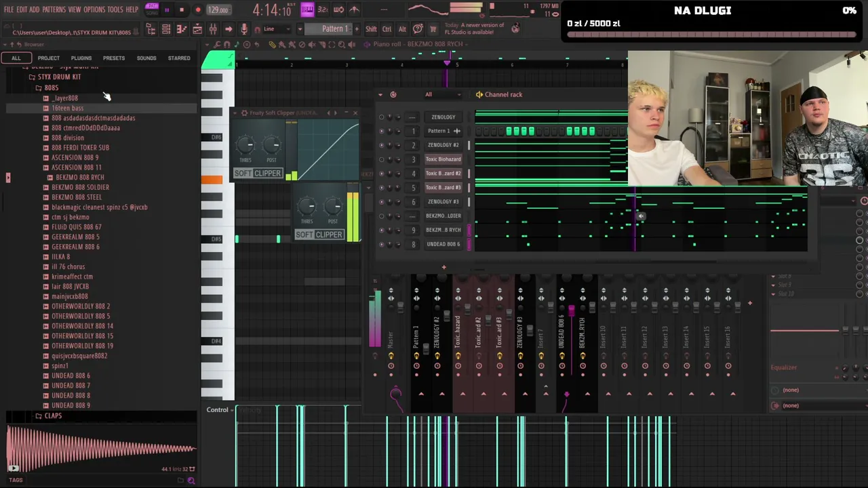Open the PATTERNS menu
Image resolution: width=868 pixels, height=488 pixels.
pos(54,9)
